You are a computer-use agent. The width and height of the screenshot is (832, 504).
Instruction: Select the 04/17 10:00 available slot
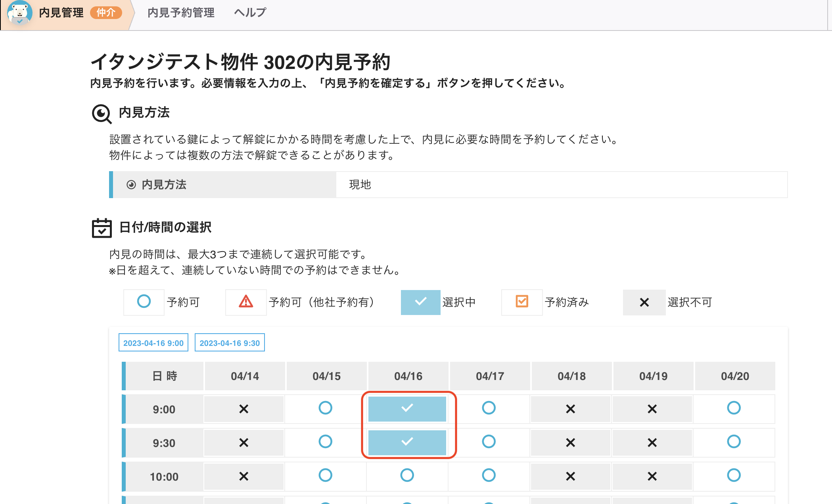coord(489,475)
